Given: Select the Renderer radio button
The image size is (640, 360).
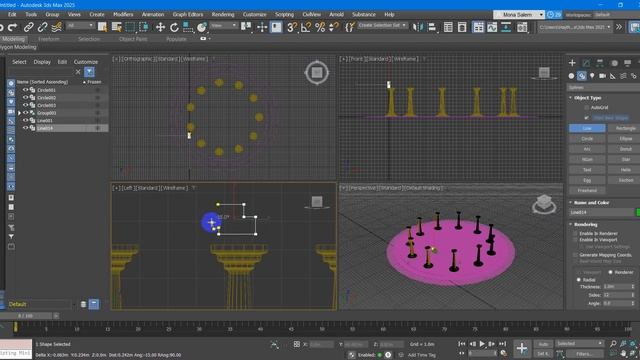Looking at the screenshot, I should point(611,272).
